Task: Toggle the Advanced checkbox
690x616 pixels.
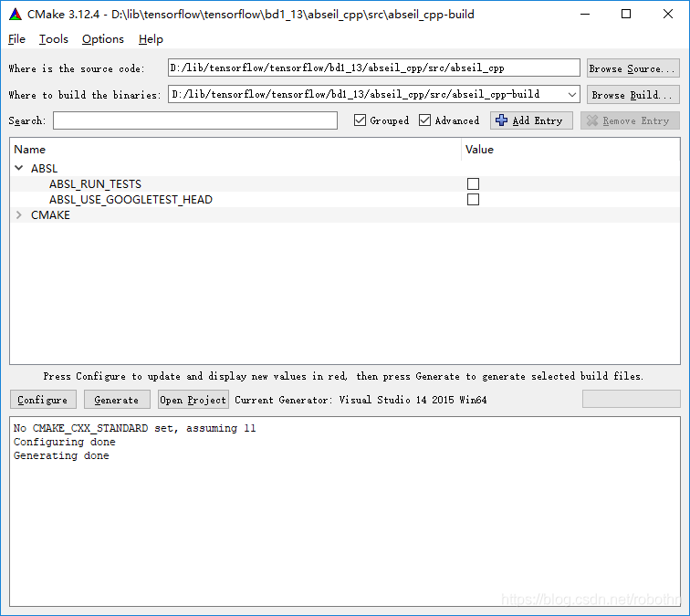Action: 424,120
